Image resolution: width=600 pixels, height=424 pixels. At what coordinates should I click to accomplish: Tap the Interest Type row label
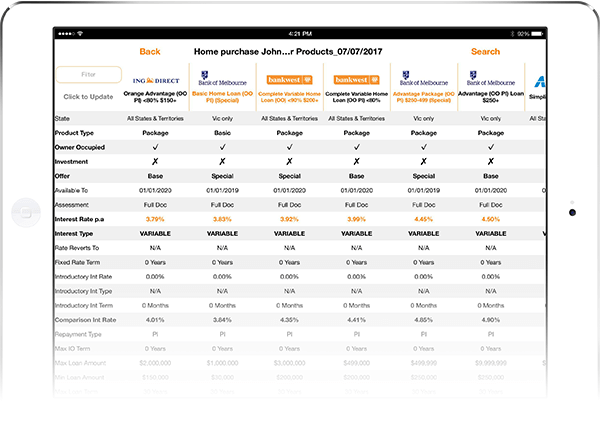[x=74, y=234]
